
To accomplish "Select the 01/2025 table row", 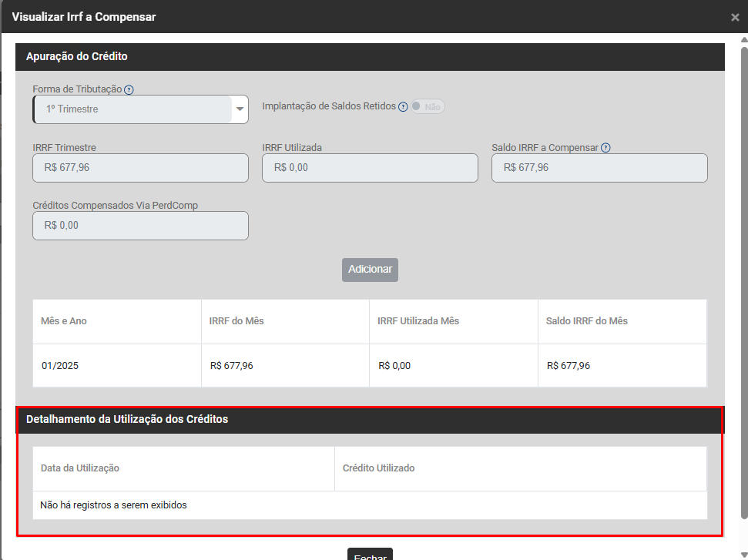I will point(369,366).
